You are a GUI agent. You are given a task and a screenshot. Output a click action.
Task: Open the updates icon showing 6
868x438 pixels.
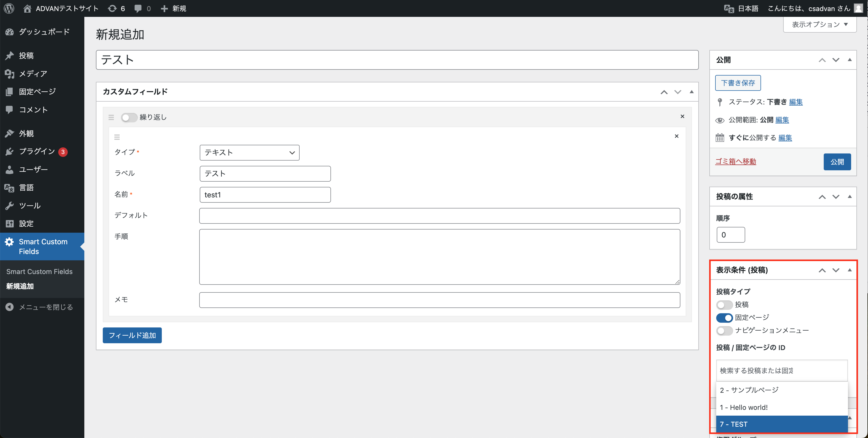(x=112, y=8)
